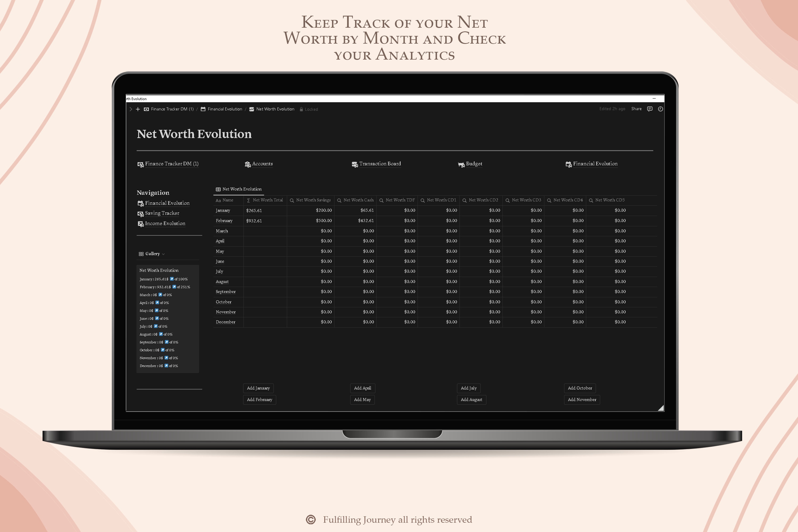Click Share in top bar

[636, 109]
